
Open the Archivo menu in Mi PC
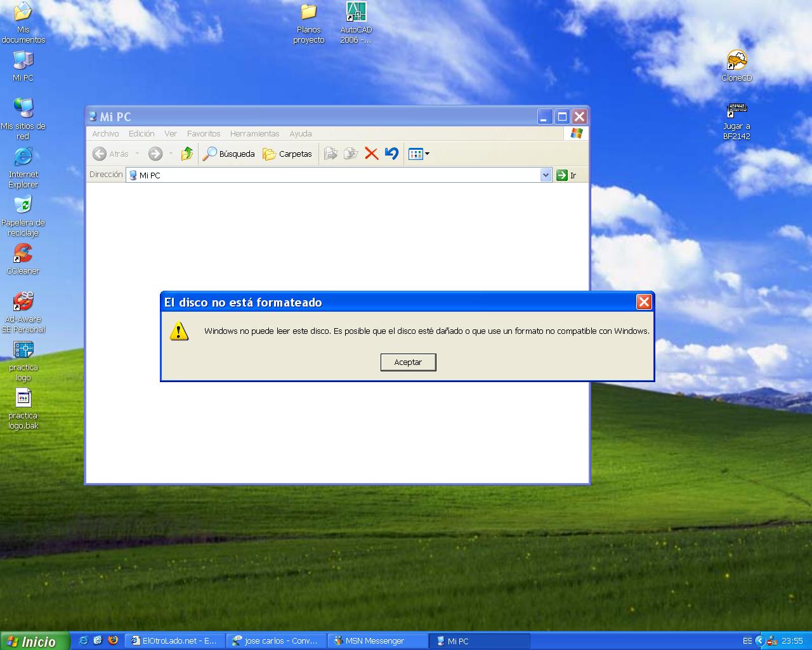tap(105, 134)
